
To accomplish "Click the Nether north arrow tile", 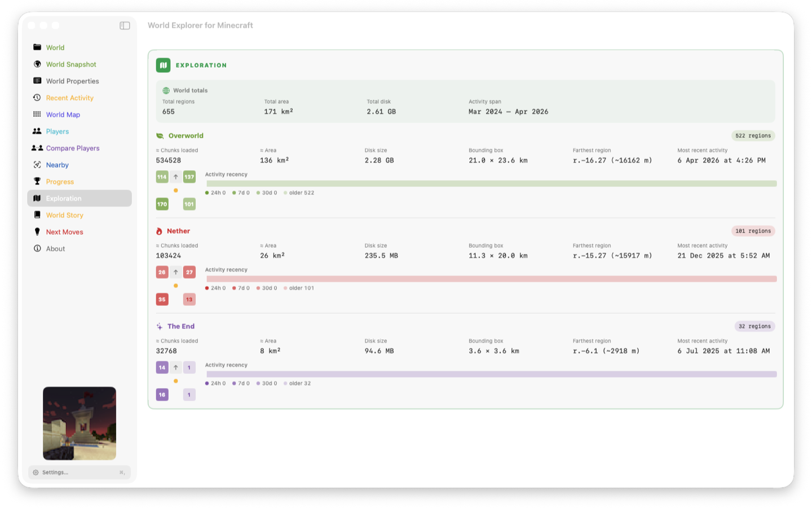I will 176,272.
